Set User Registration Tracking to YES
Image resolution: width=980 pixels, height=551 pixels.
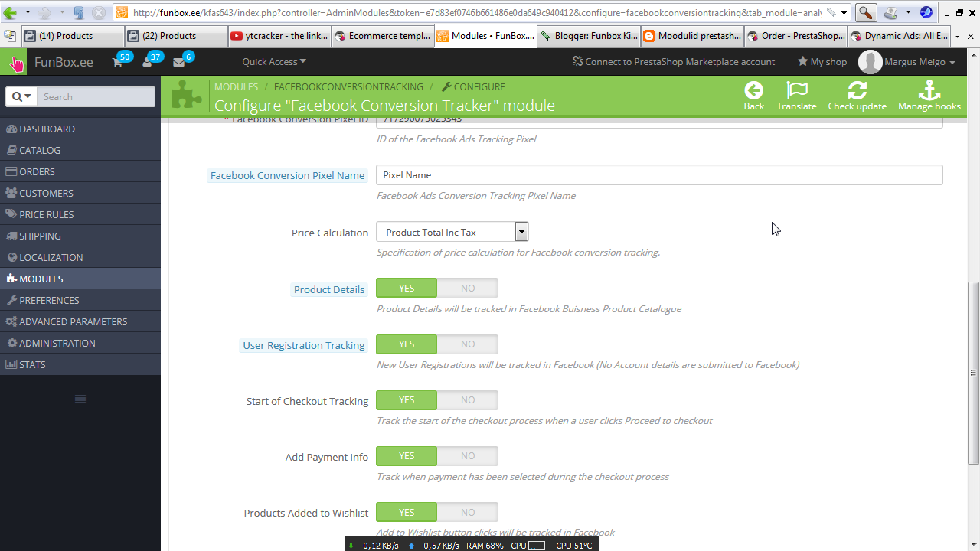tap(407, 344)
